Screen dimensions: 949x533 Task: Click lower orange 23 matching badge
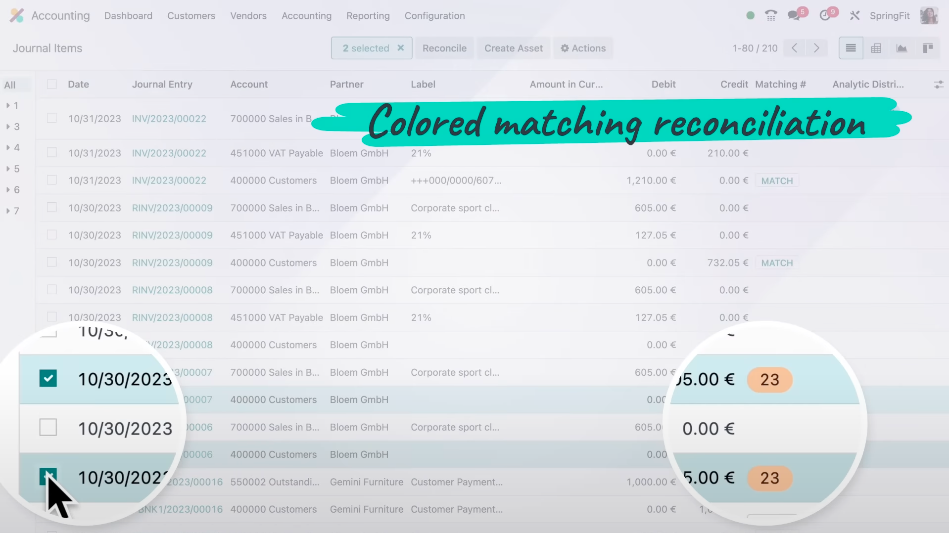click(x=769, y=478)
